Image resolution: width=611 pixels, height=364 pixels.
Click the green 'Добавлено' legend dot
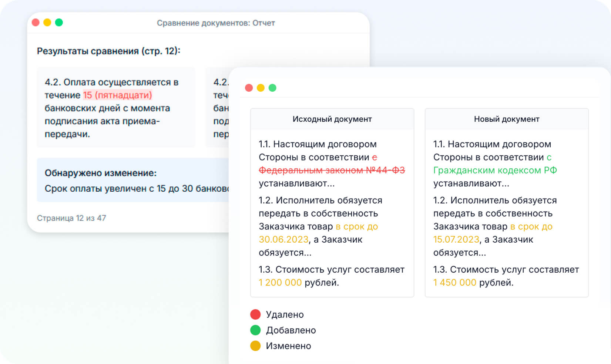[255, 330]
